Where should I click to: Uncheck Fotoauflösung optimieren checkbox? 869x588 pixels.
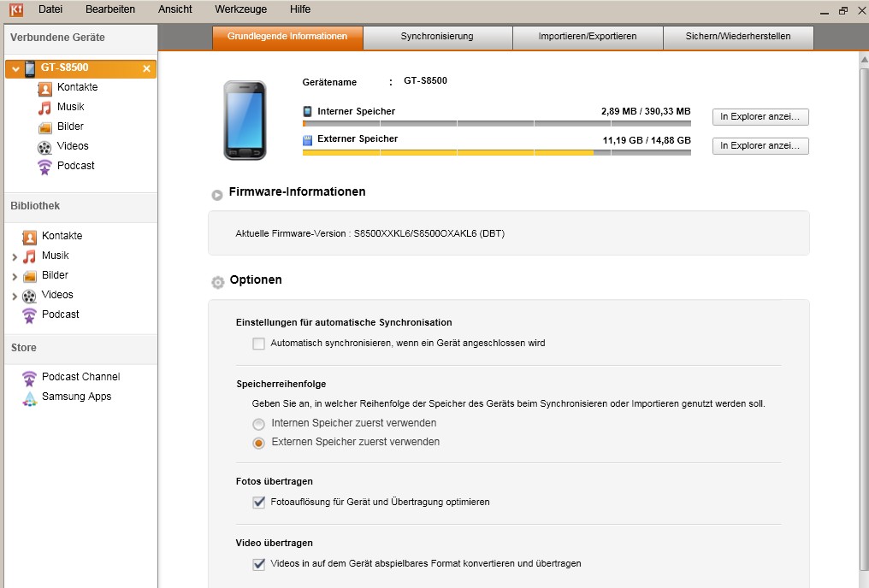(259, 503)
